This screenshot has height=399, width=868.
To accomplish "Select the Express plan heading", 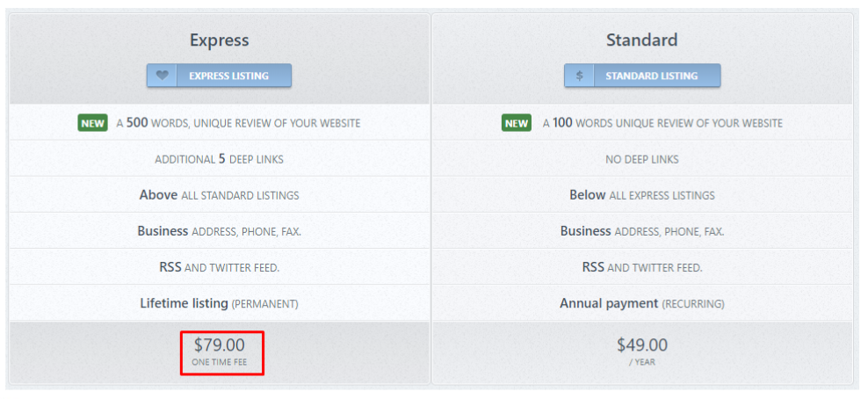I will coord(219,40).
